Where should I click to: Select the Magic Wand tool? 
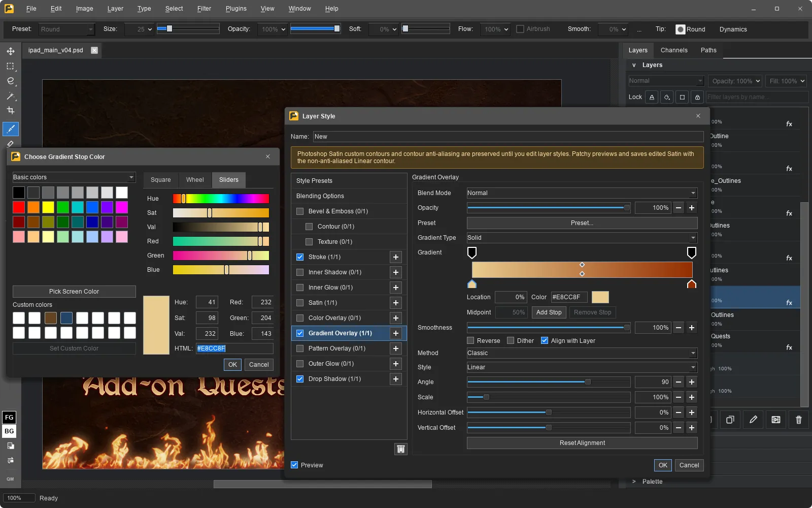point(10,96)
